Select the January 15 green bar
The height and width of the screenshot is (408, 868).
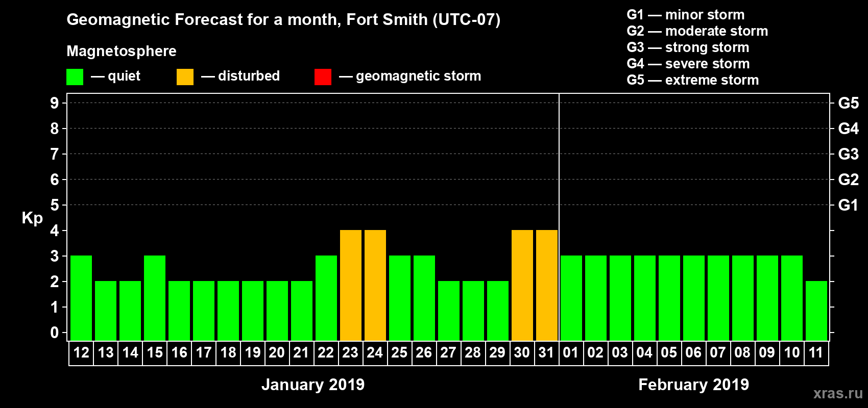coord(155,298)
